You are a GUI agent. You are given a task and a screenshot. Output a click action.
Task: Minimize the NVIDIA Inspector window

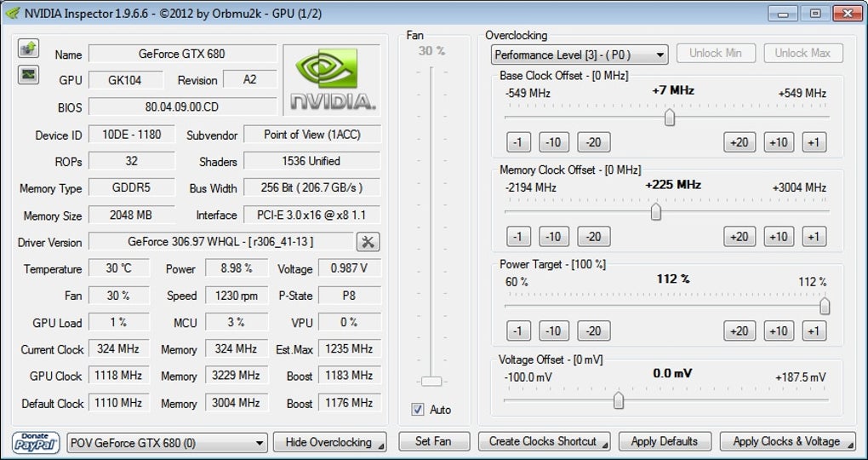(x=783, y=14)
